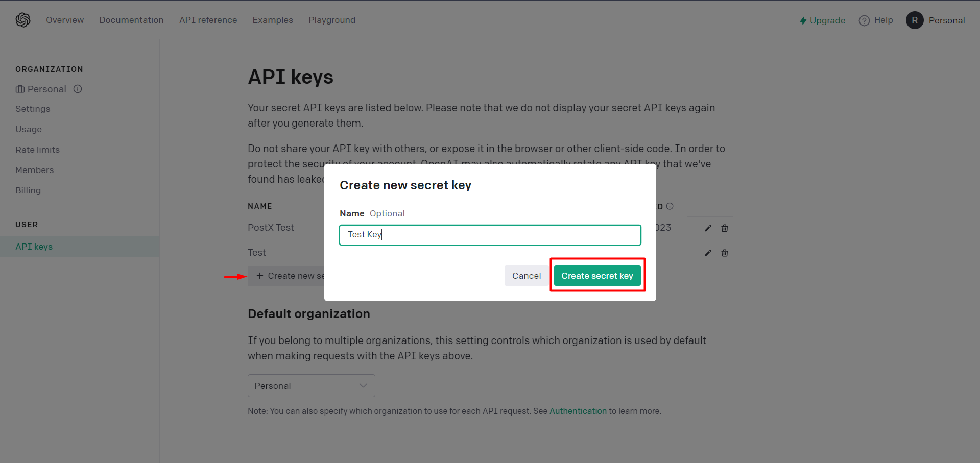The width and height of the screenshot is (980, 463).
Task: Open Help using the question mark icon
Action: 864,20
